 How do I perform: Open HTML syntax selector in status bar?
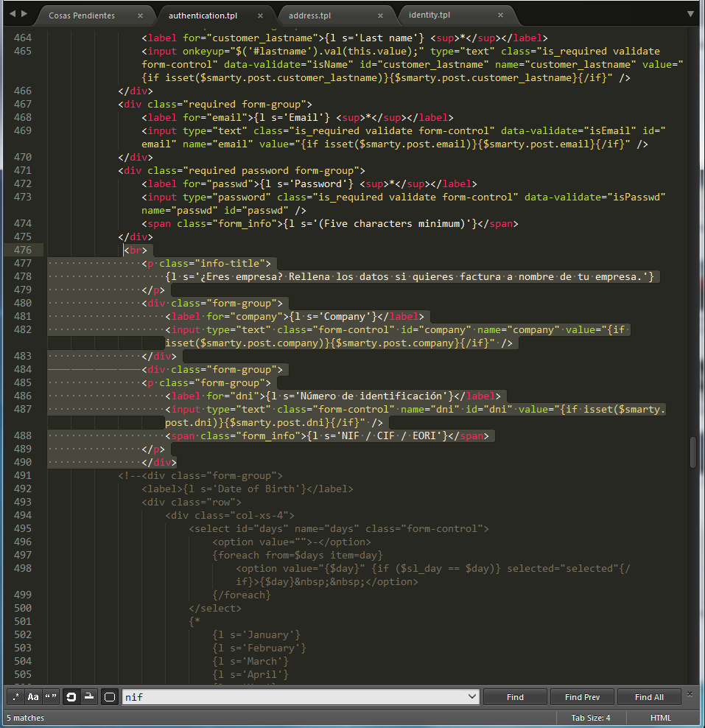click(x=660, y=718)
